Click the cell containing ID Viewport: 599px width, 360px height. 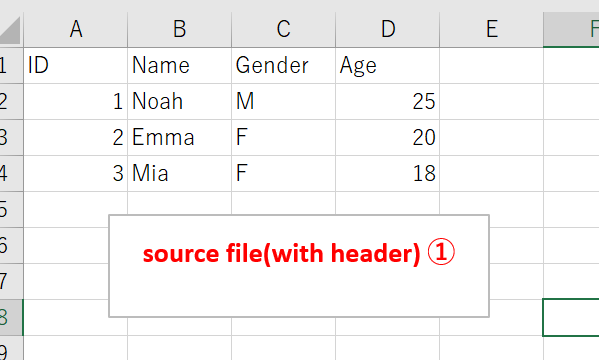point(76,65)
